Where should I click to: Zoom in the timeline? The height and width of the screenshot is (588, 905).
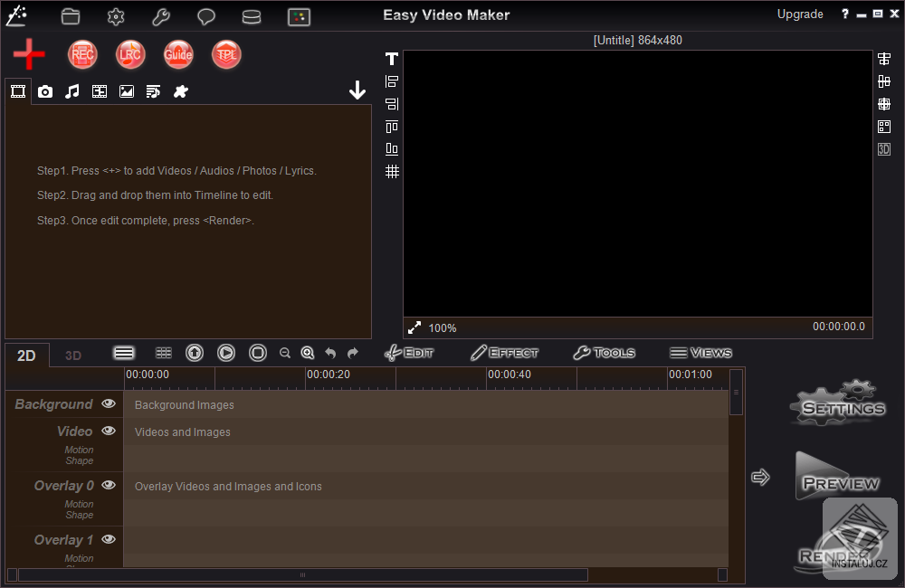tap(308, 353)
